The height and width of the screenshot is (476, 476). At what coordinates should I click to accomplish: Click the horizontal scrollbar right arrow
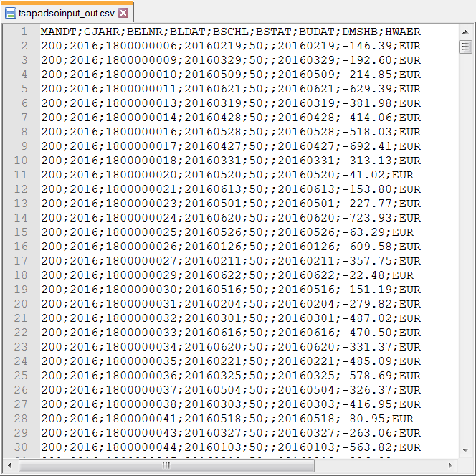click(x=450, y=465)
